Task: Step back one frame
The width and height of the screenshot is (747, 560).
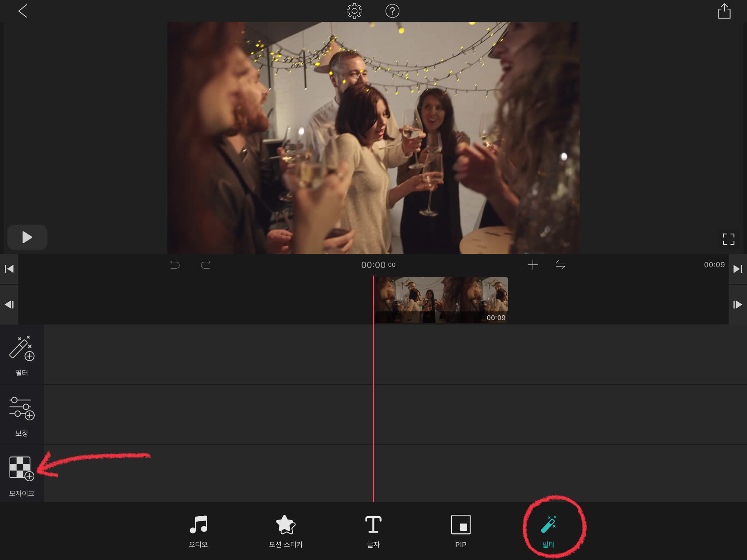Action: 9,304
